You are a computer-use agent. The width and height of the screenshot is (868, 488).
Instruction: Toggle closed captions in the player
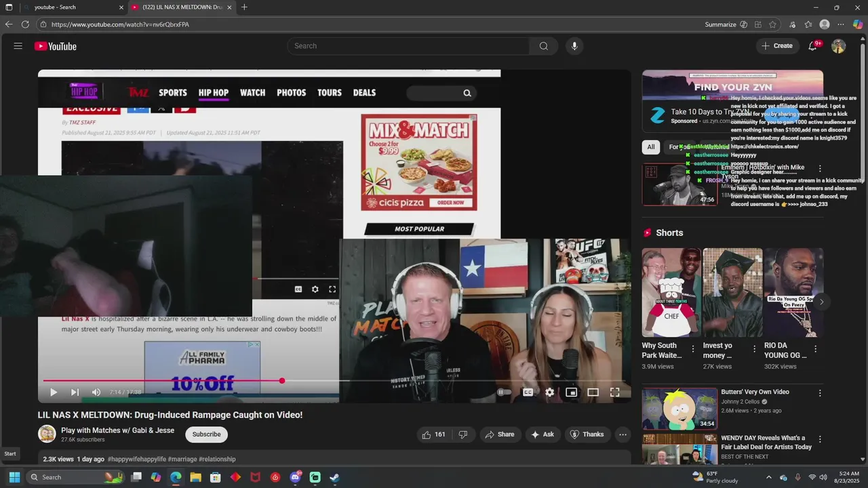coord(528,392)
